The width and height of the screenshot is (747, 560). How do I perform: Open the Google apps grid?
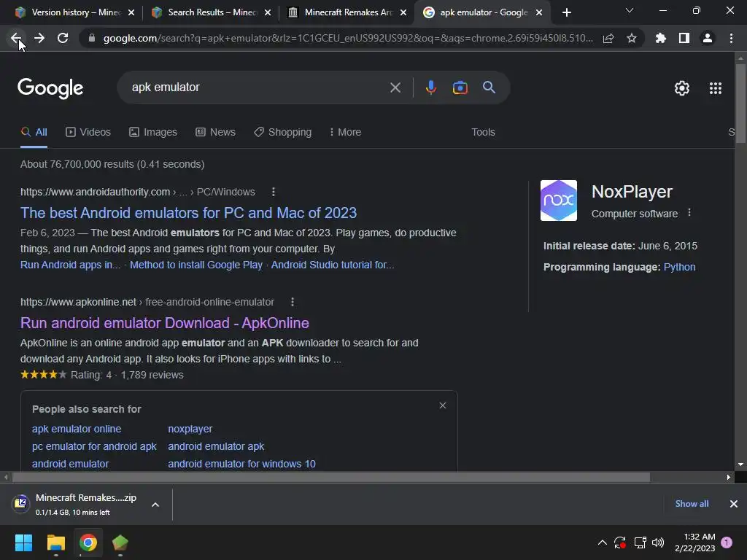716,88
